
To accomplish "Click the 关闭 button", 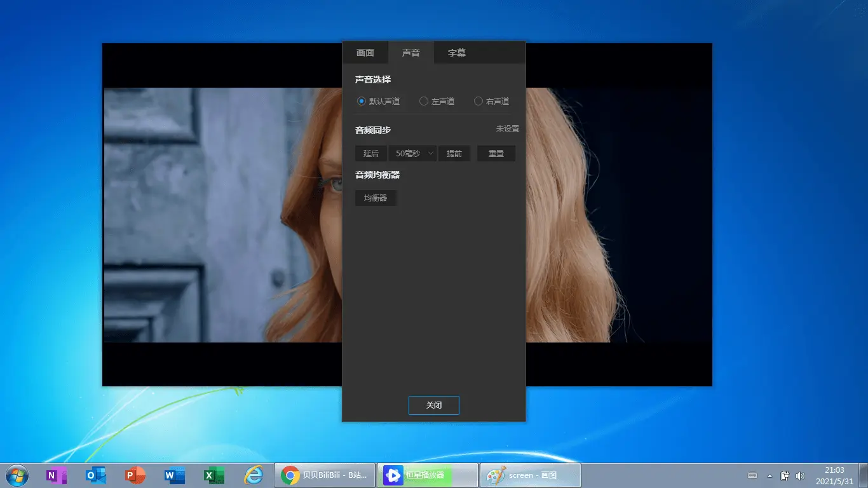I will coord(434,405).
